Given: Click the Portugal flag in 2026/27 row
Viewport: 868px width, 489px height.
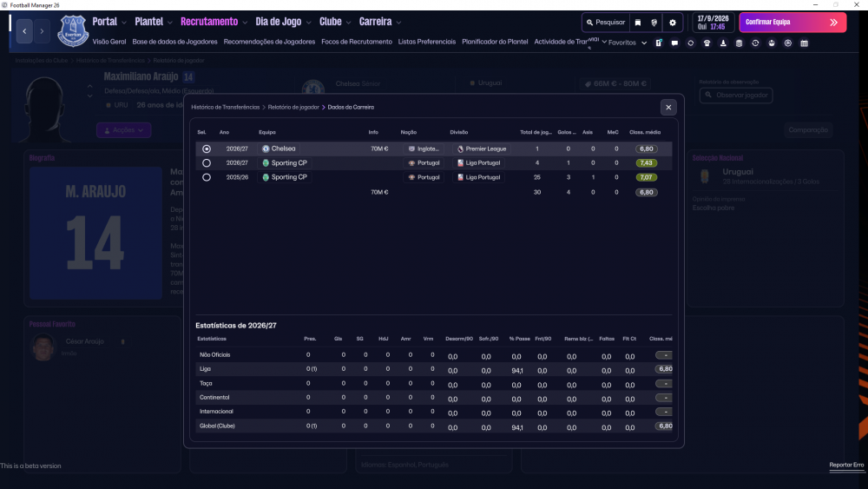Looking at the screenshot, I should [x=411, y=163].
